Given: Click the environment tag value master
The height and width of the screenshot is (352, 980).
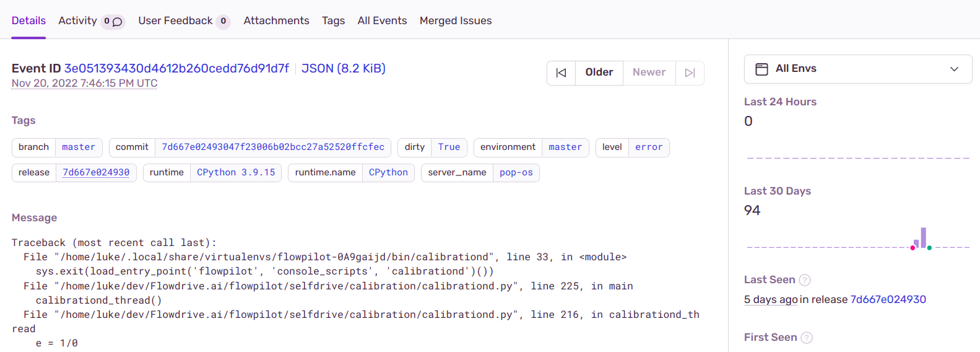Looking at the screenshot, I should (565, 147).
